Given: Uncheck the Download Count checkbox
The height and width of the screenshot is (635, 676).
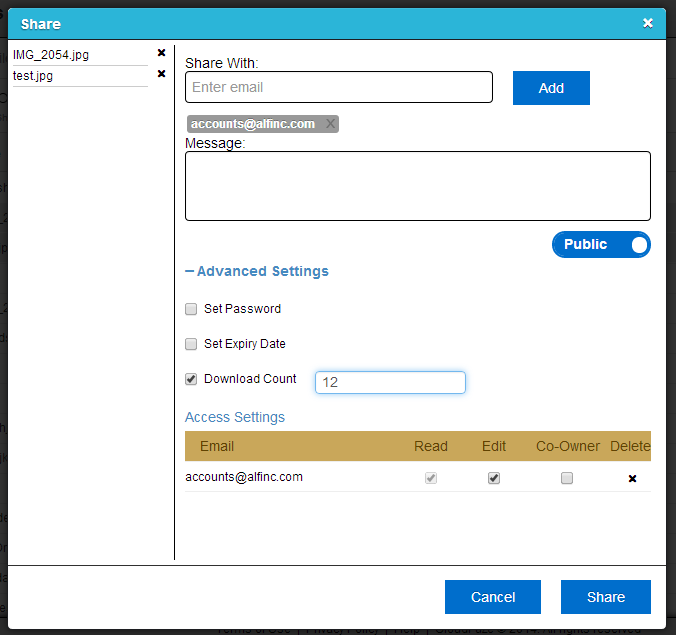Looking at the screenshot, I should [x=191, y=379].
